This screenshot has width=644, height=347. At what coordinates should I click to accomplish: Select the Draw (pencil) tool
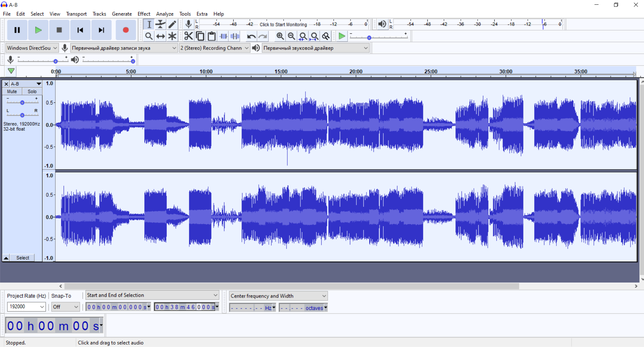pos(172,24)
